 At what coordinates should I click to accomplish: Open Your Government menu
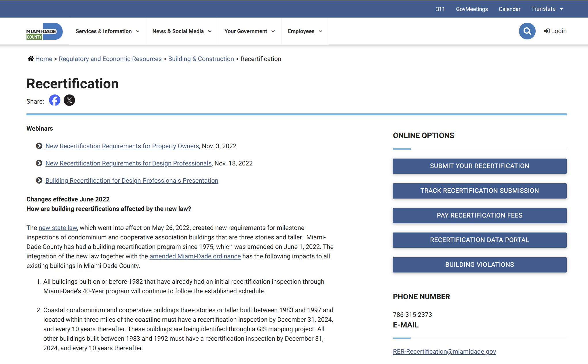point(250,31)
